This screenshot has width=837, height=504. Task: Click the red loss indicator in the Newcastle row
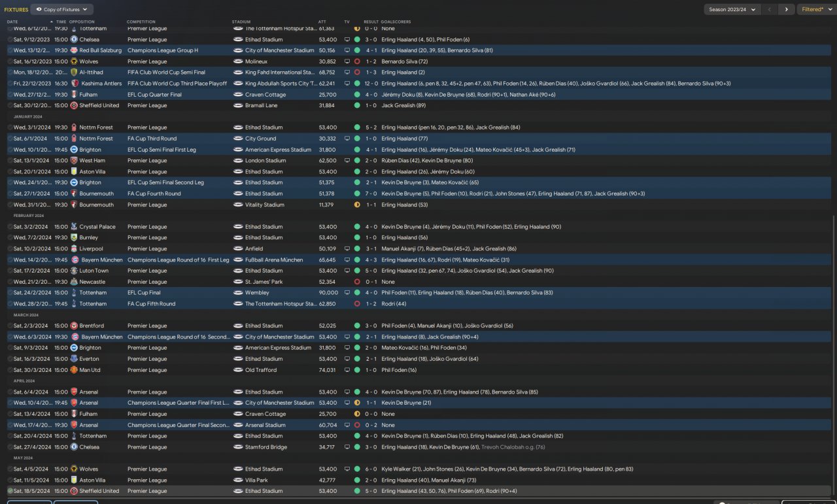click(357, 282)
